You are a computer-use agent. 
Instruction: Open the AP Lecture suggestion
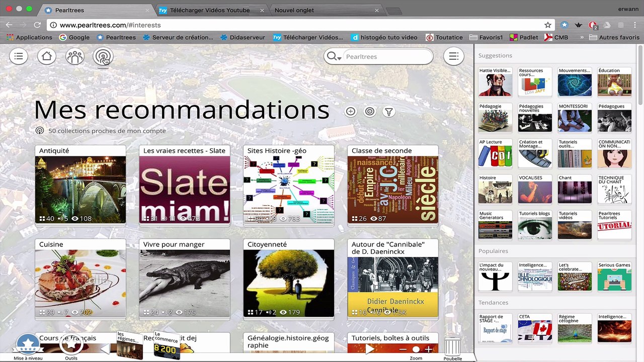(x=495, y=153)
